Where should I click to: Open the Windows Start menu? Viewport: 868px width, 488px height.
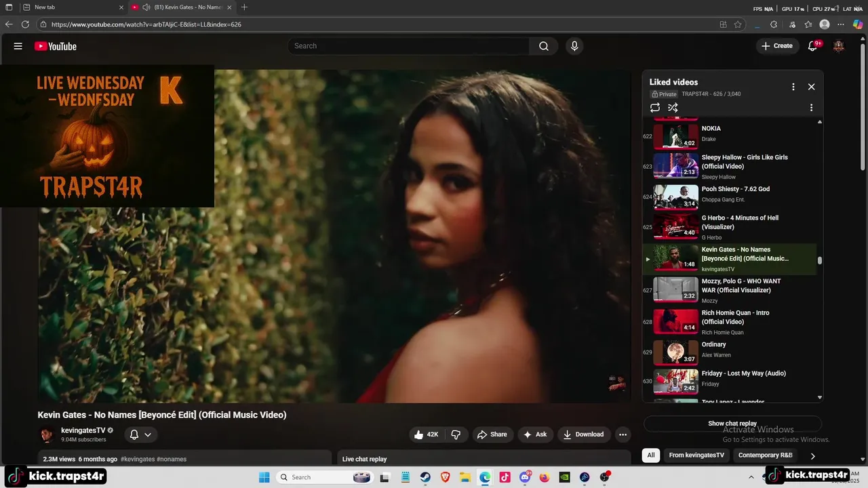pyautogui.click(x=264, y=477)
